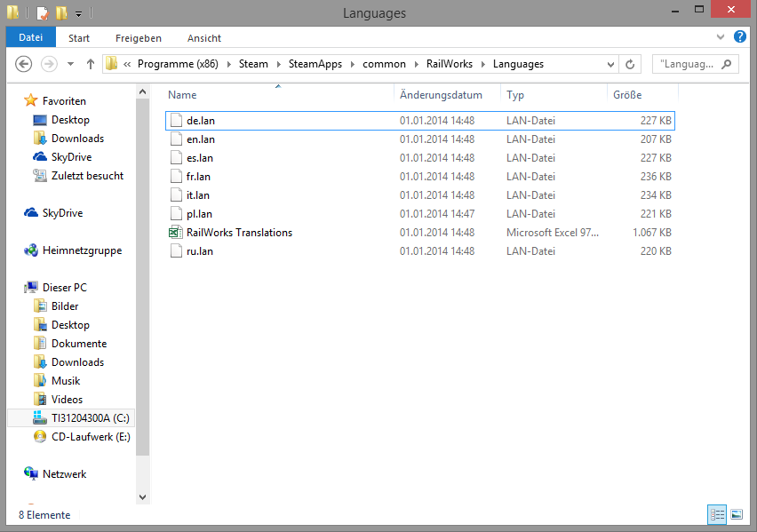The image size is (757, 532).
Task: Click the Back navigation arrow
Action: (24, 64)
